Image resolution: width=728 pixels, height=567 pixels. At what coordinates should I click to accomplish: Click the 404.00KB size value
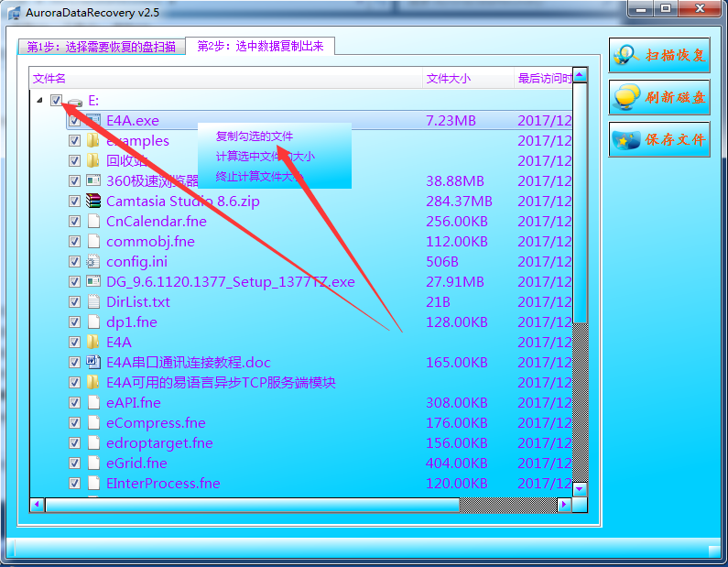459,463
